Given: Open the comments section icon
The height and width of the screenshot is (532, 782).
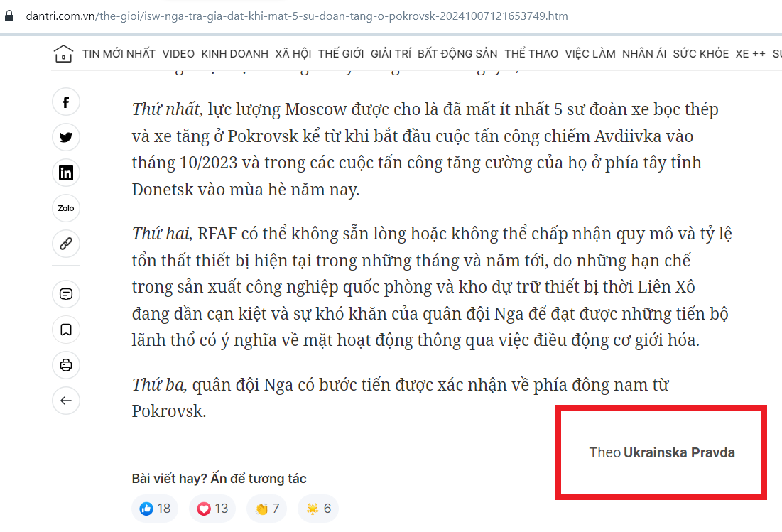Looking at the screenshot, I should [x=66, y=294].
